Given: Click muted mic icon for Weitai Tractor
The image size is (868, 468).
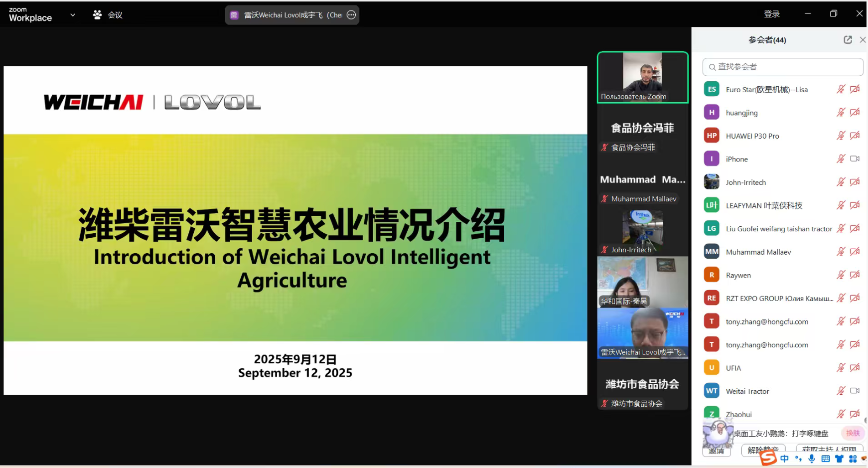Looking at the screenshot, I should click(x=841, y=391).
